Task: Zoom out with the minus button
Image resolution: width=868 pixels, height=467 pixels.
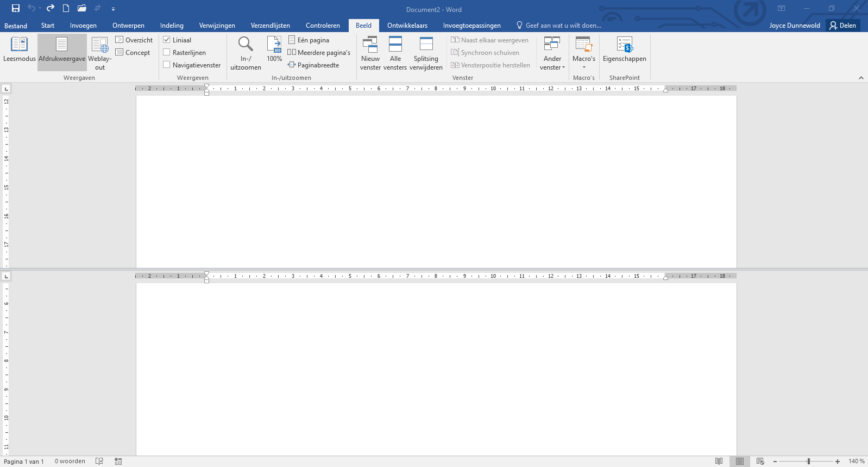Action: 775,461
